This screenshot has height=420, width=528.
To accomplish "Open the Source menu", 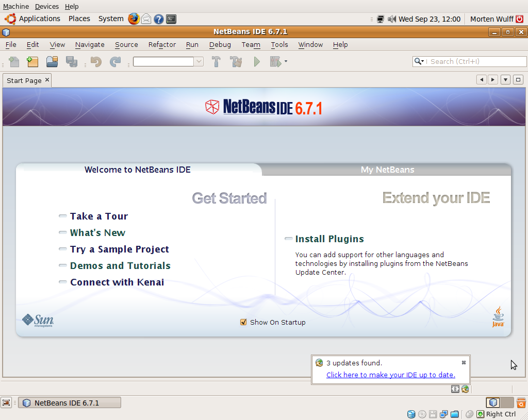I will click(126, 44).
